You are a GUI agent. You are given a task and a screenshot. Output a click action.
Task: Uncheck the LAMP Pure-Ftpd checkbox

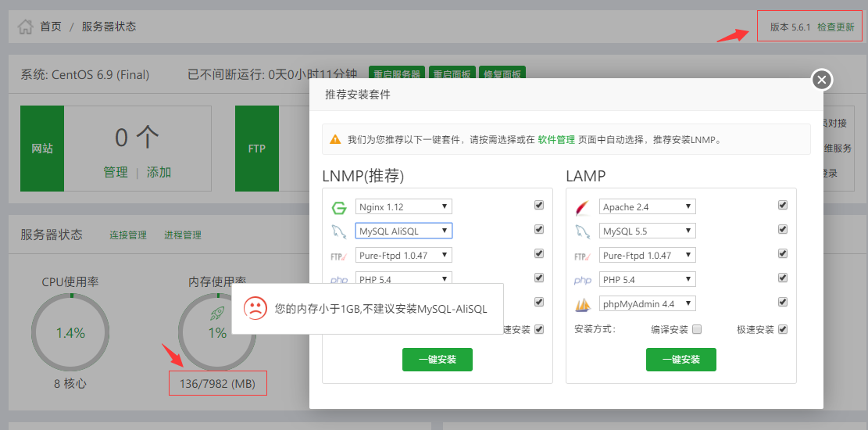(x=783, y=253)
